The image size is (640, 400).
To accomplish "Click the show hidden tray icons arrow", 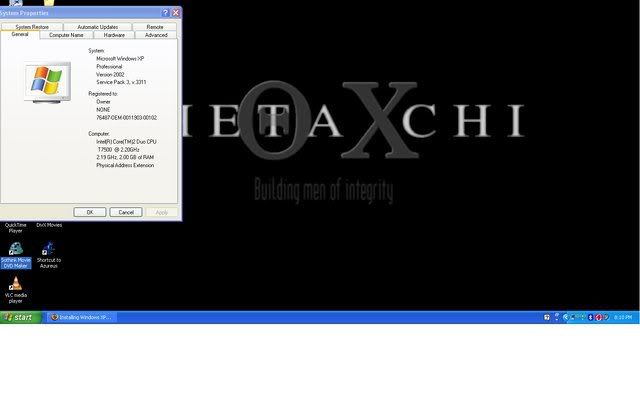I will click(x=566, y=317).
